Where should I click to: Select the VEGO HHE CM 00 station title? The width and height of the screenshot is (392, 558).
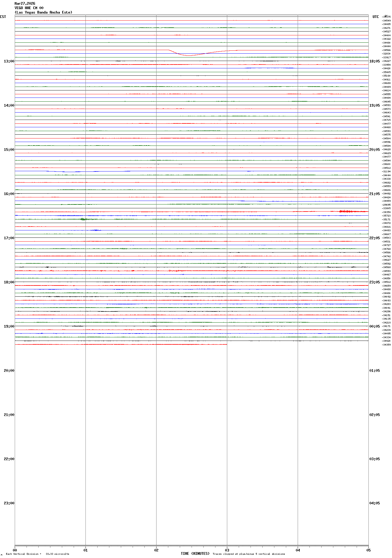pyautogui.click(x=29, y=8)
